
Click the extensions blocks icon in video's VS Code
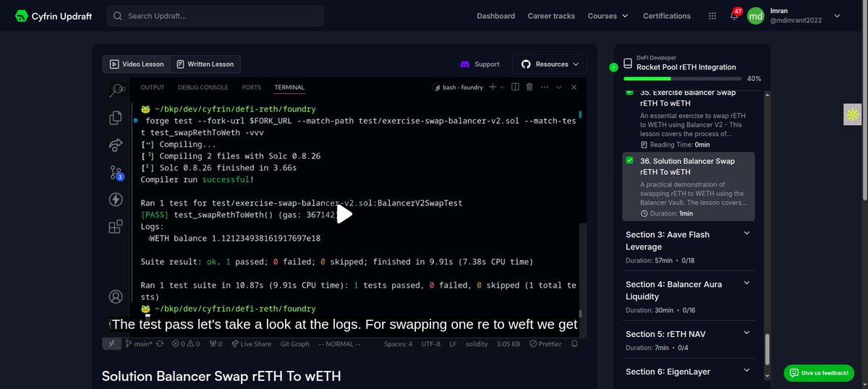[116, 226]
